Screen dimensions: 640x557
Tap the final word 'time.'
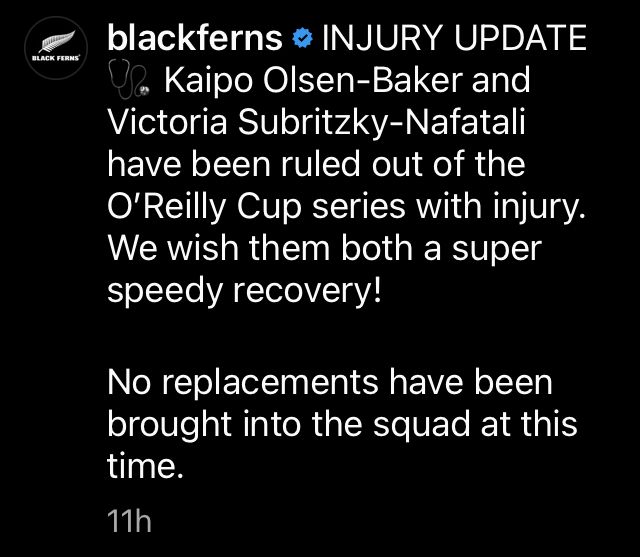(x=146, y=464)
